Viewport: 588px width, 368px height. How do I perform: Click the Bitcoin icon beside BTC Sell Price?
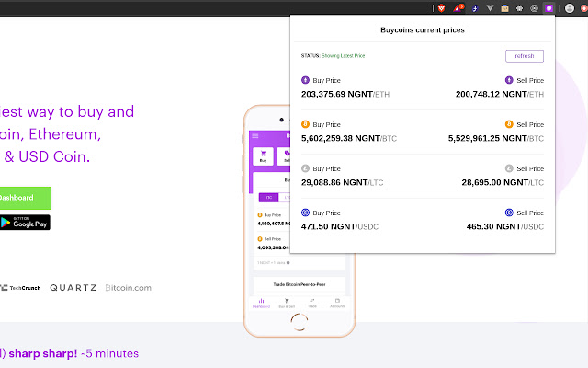pyautogui.click(x=509, y=124)
